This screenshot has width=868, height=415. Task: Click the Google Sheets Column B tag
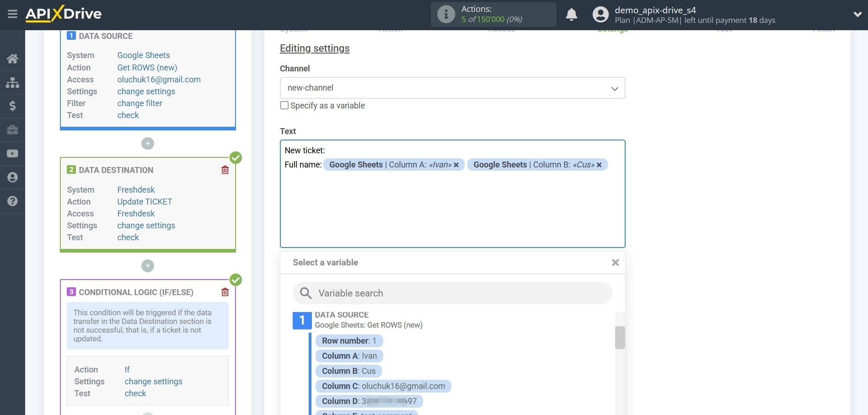537,165
